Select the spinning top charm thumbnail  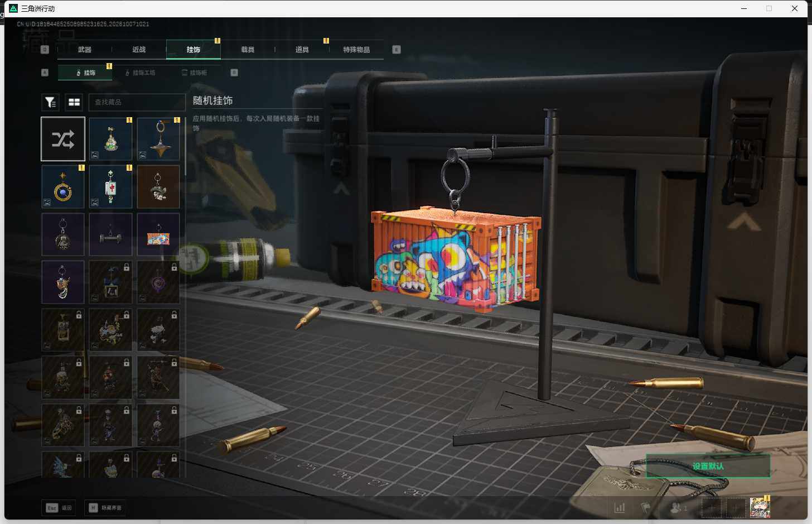pos(158,139)
